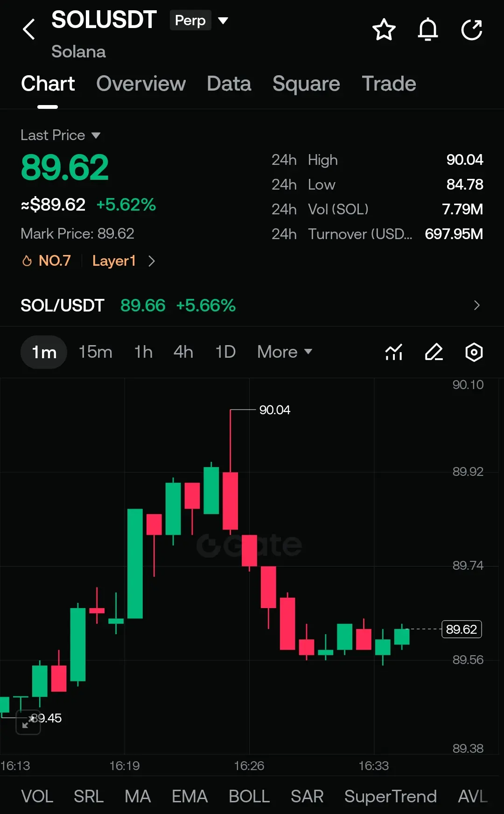Tap the 16:26 time axis label
The height and width of the screenshot is (814, 504).
coord(249,766)
